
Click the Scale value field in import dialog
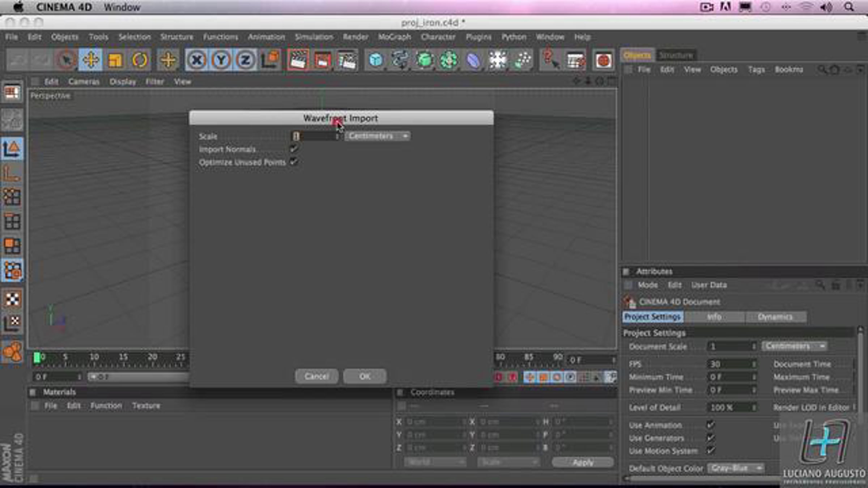pyautogui.click(x=316, y=136)
